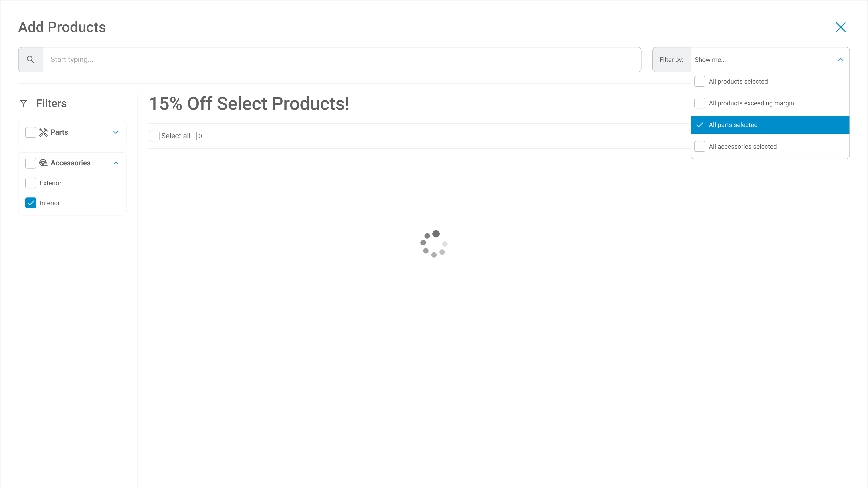
Task: Expand the Parts filter section
Action: coord(116,132)
